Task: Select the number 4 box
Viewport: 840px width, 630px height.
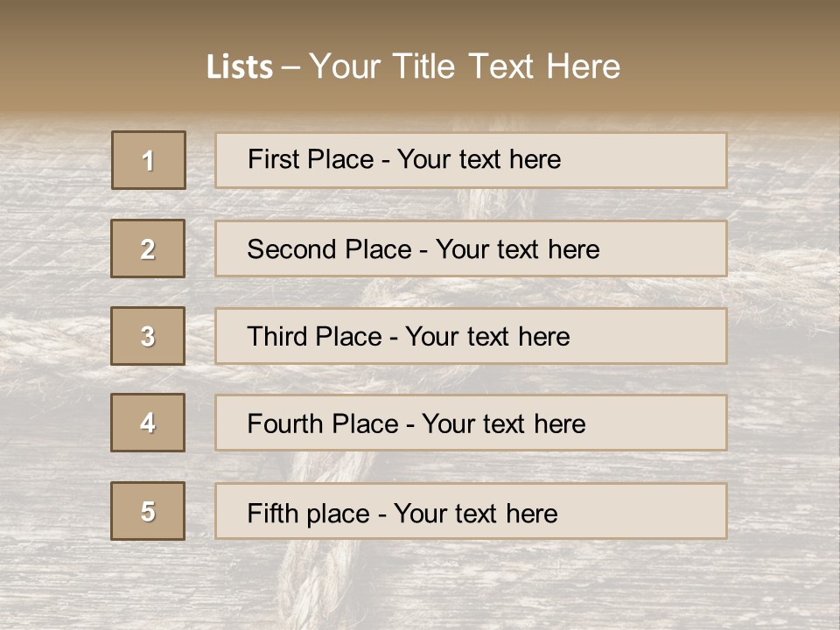Action: [x=148, y=423]
